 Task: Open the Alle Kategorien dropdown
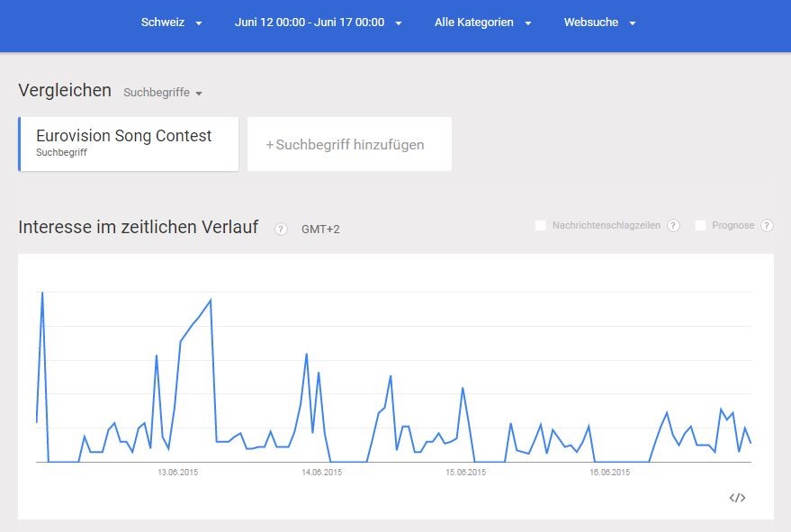point(482,23)
